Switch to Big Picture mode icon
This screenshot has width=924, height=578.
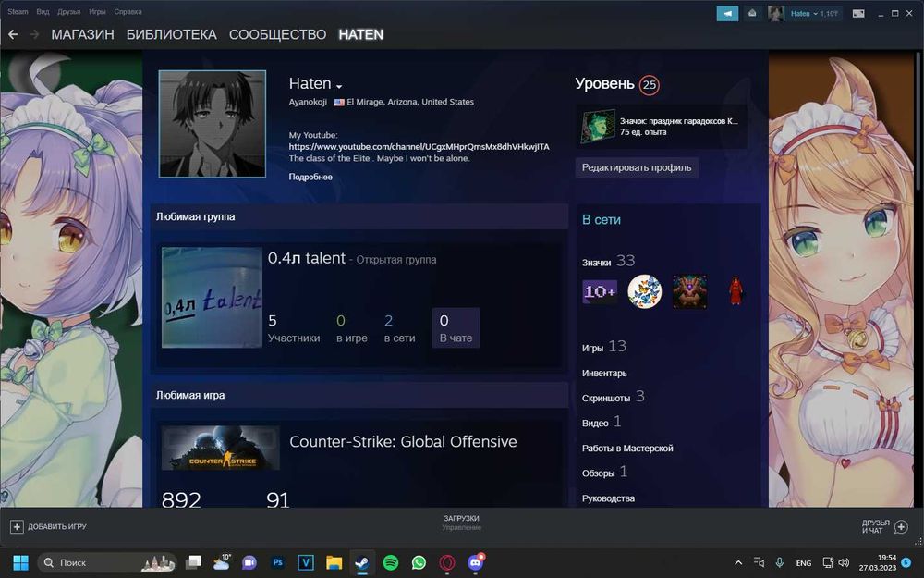pos(858,14)
